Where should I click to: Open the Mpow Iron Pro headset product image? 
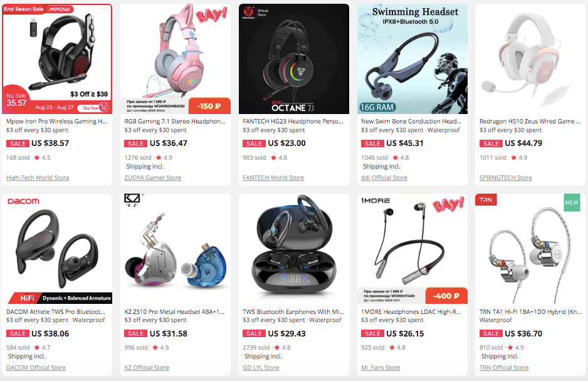pyautogui.click(x=57, y=59)
